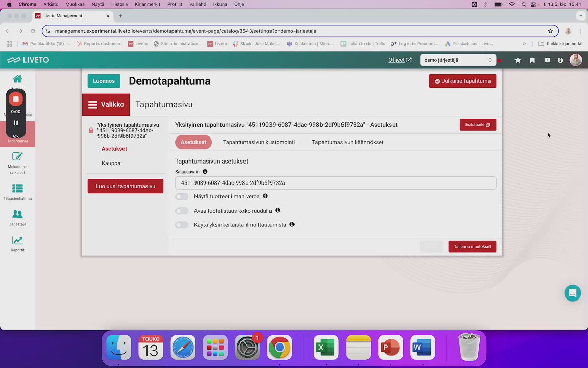Open Kaikki kirjanmerkit folder

[x=560, y=44]
